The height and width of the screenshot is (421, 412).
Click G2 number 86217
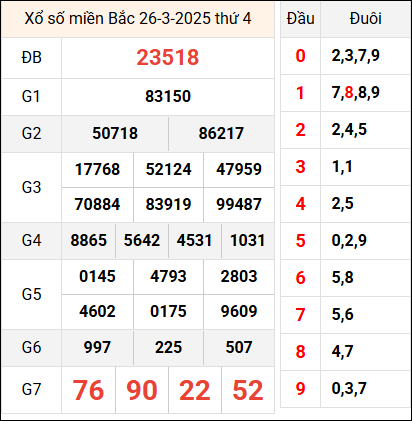tap(221, 133)
